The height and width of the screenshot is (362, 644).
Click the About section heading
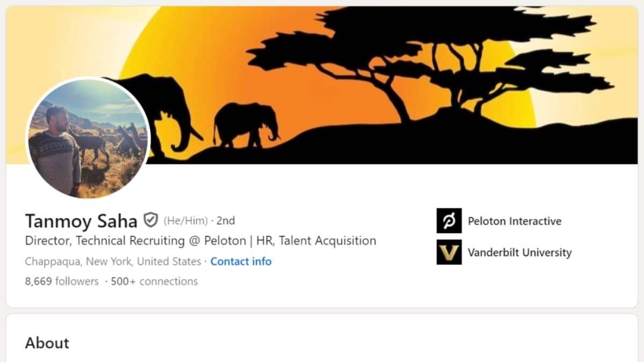[x=47, y=343]
